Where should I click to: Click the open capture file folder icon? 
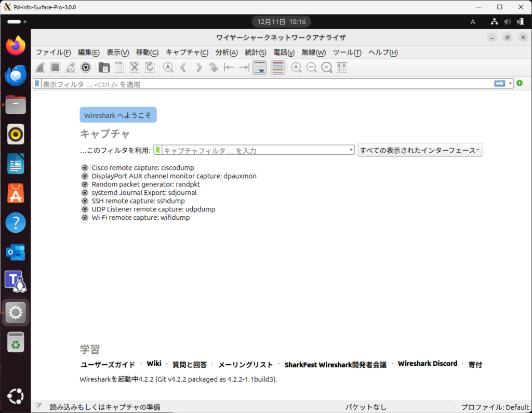point(104,68)
